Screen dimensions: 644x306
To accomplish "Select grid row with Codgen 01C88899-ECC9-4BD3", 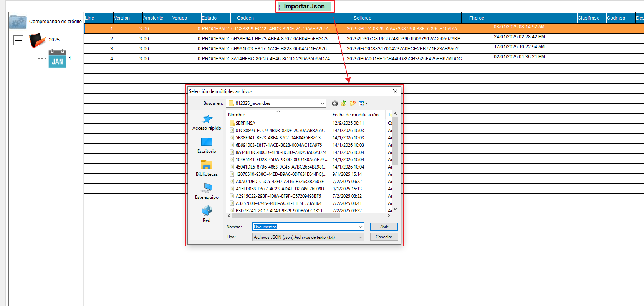I will pos(364,28).
